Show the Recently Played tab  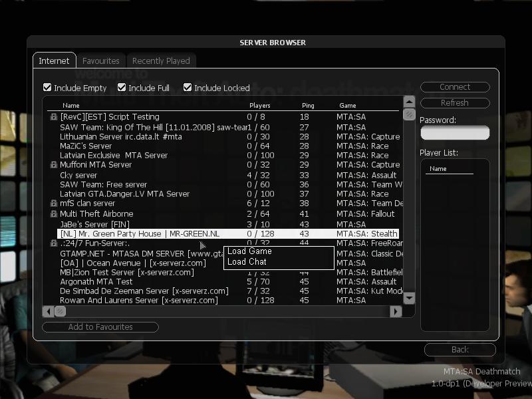click(161, 61)
